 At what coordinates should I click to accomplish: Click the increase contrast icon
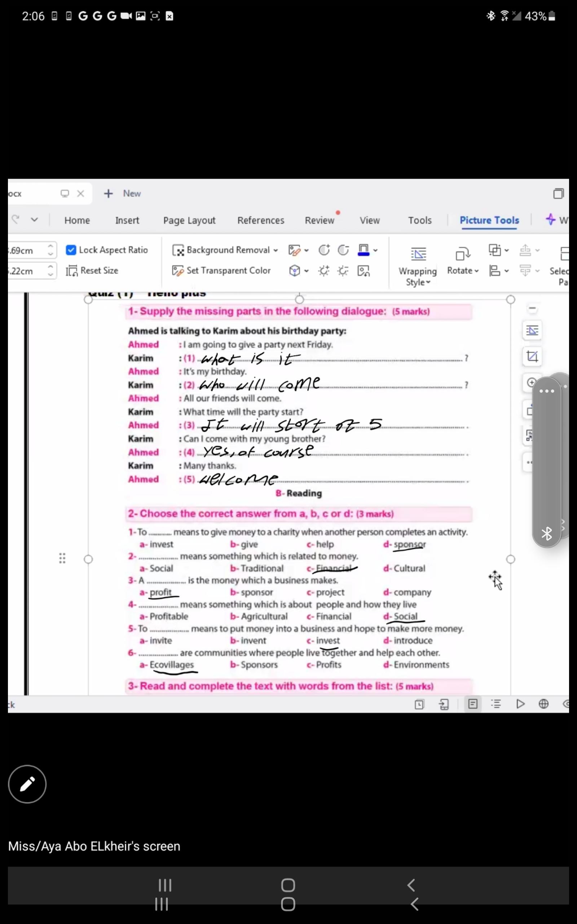[x=323, y=250]
